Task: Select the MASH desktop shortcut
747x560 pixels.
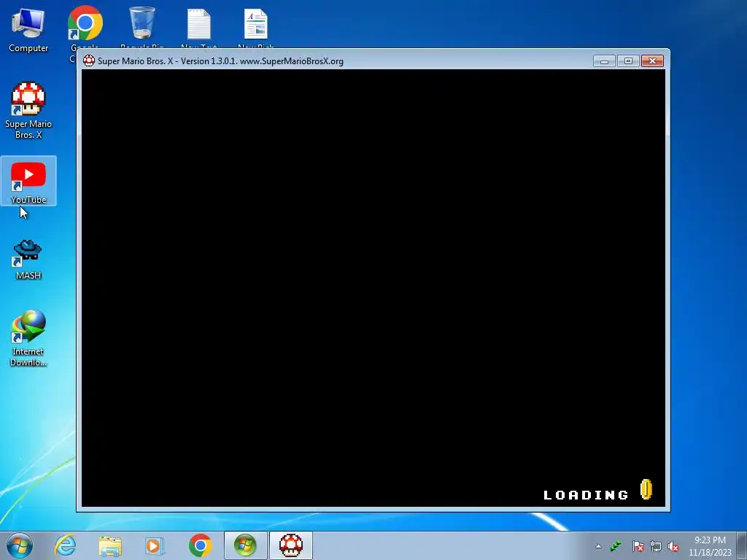Action: coord(28,260)
